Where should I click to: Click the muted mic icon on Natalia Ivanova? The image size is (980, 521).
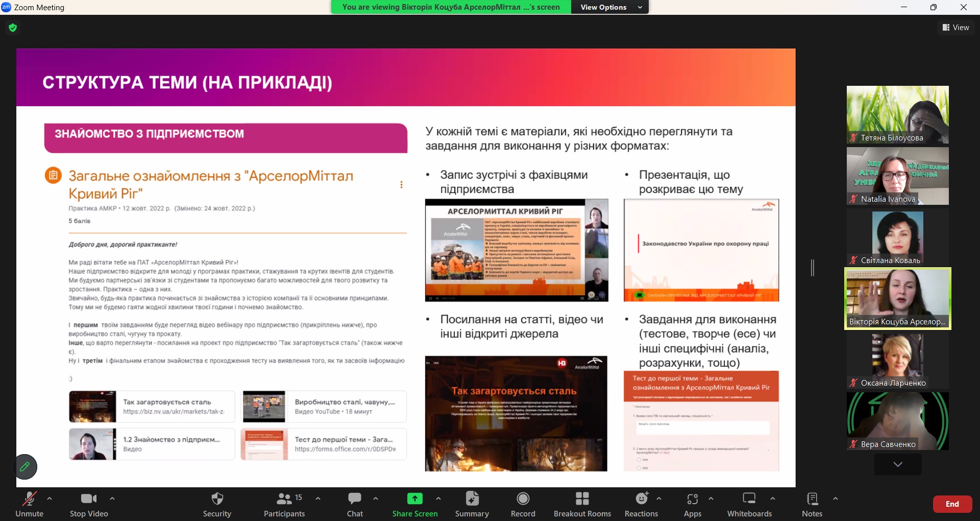853,199
